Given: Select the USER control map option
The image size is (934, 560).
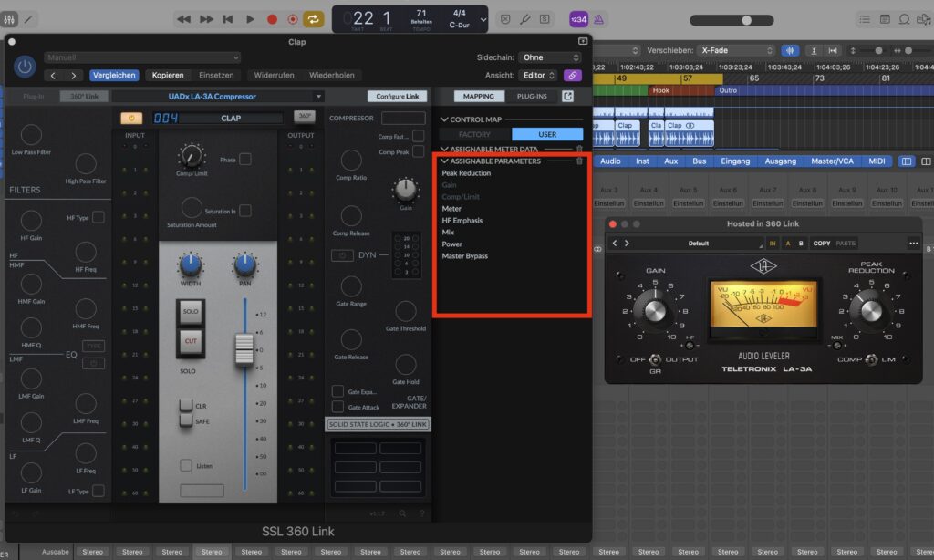Looking at the screenshot, I should 547,135.
